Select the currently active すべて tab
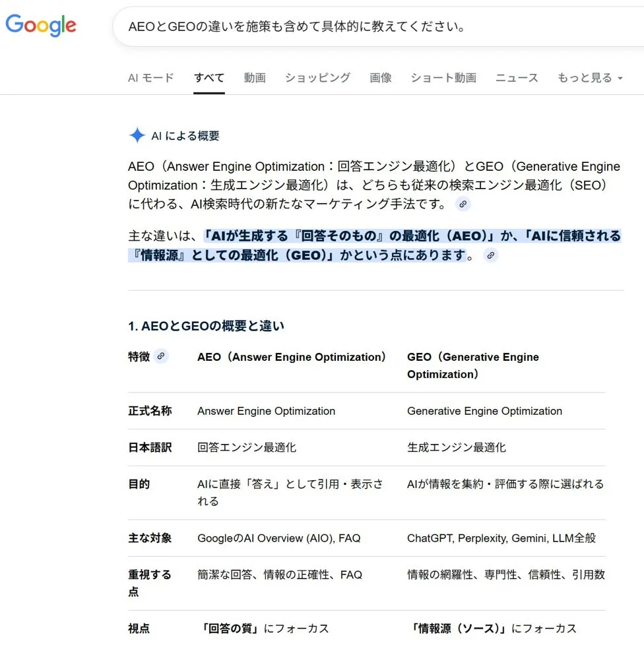 tap(209, 77)
